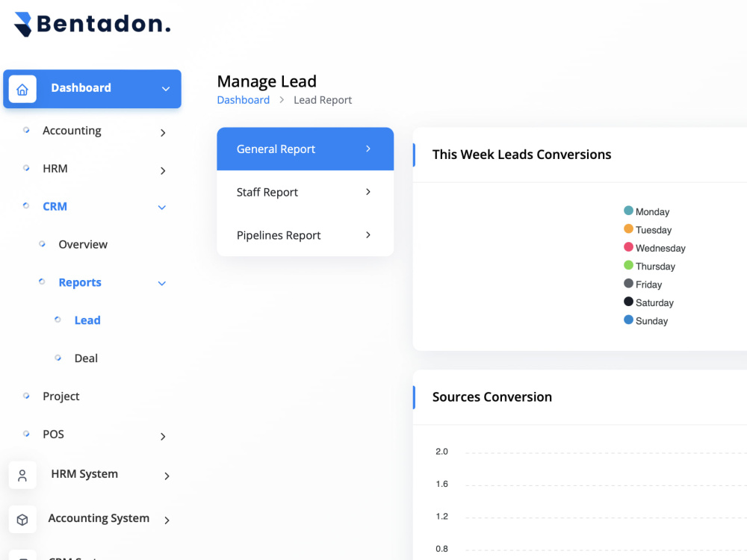Click the 2.0 axis value
The image size is (747, 560).
(x=441, y=452)
